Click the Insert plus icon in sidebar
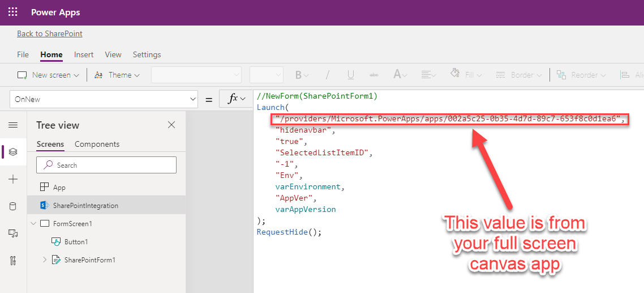The height and width of the screenshot is (293, 644). 13,179
